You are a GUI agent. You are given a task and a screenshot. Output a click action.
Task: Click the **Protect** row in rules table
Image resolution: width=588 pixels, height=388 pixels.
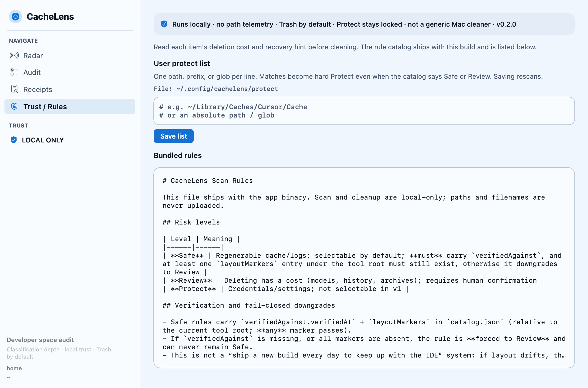[x=286, y=289]
